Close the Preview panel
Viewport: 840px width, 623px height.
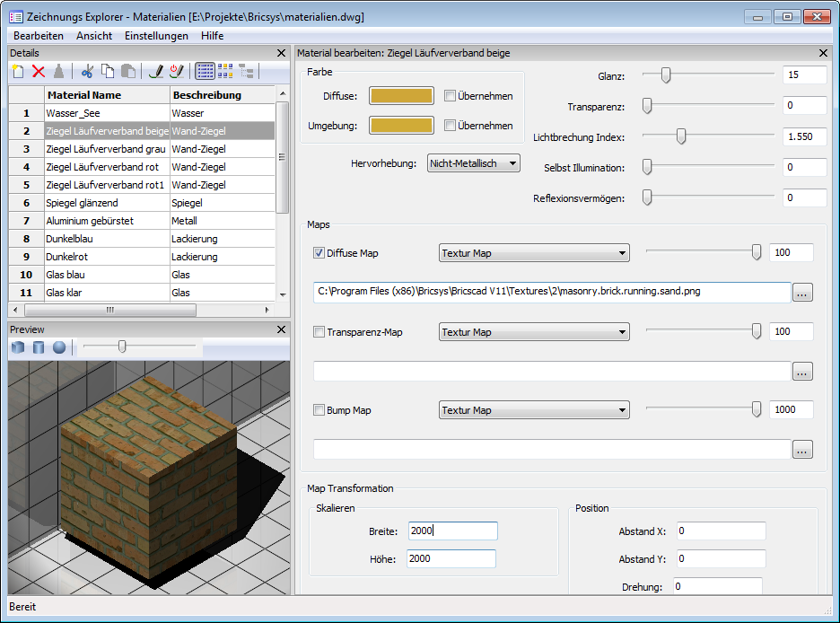(281, 329)
